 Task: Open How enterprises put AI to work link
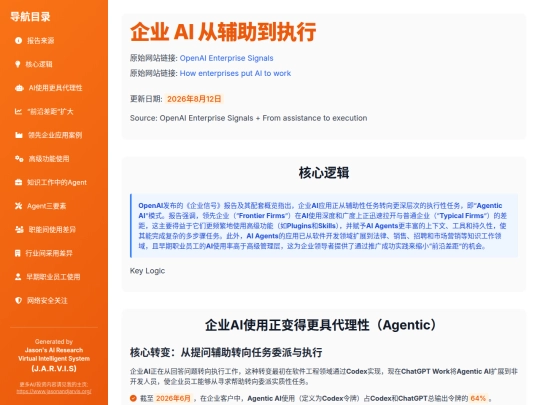pyautogui.click(x=235, y=73)
